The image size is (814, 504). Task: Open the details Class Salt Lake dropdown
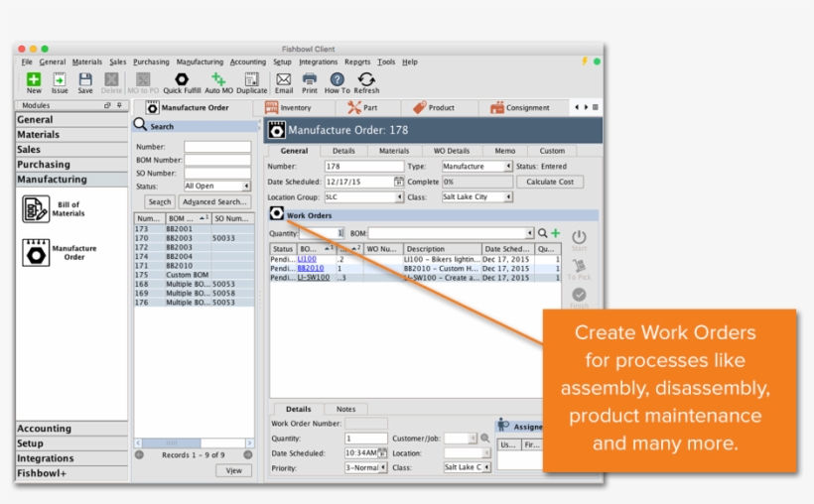[487, 467]
